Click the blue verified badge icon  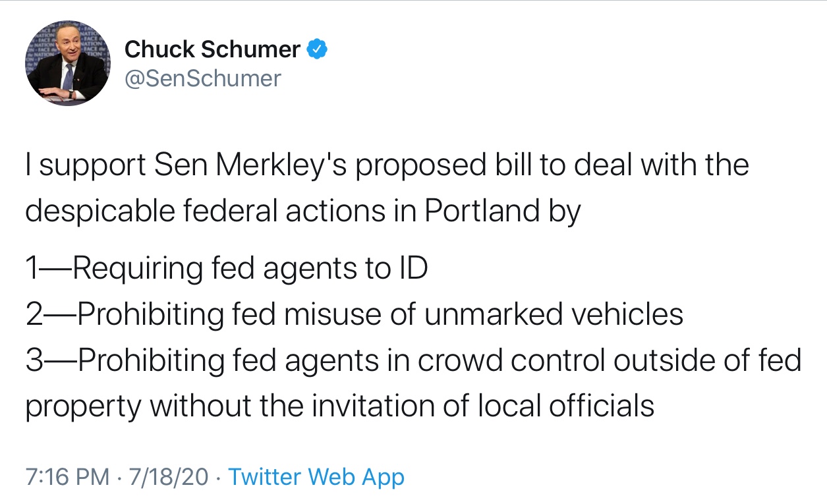(x=318, y=49)
